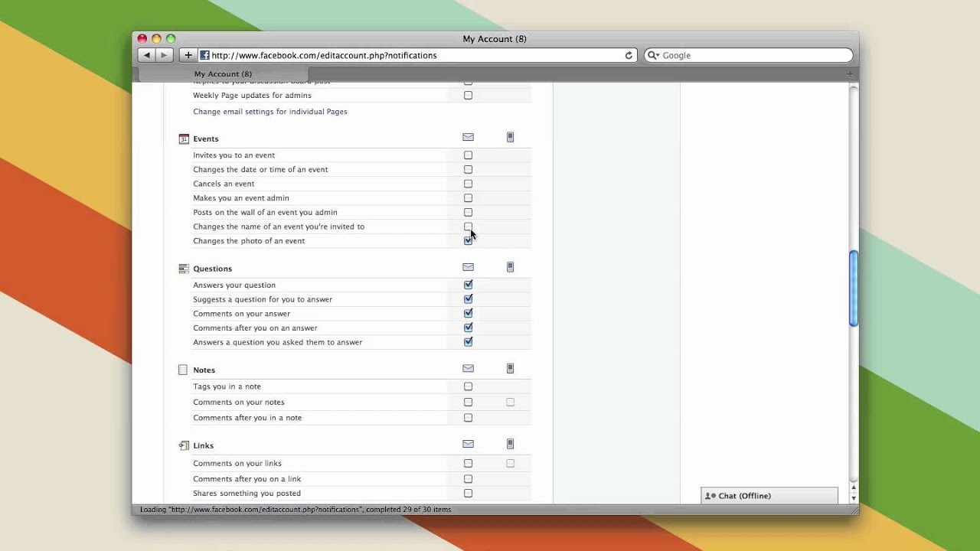The height and width of the screenshot is (551, 980).
Task: Reload the page with the refresh icon
Action: click(629, 55)
